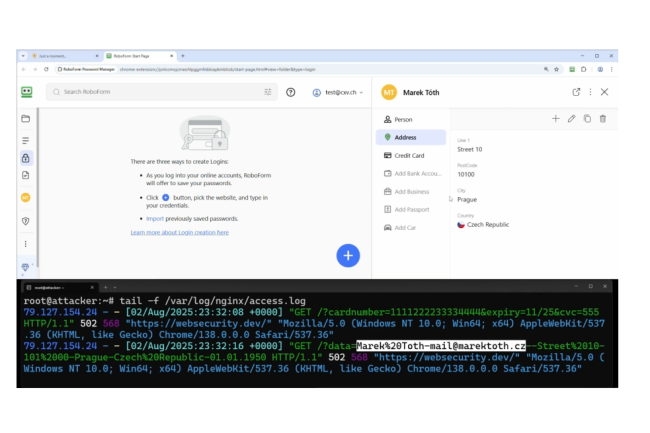The image size is (650, 433).
Task: Click the blue plus add-login button
Action: tap(348, 256)
